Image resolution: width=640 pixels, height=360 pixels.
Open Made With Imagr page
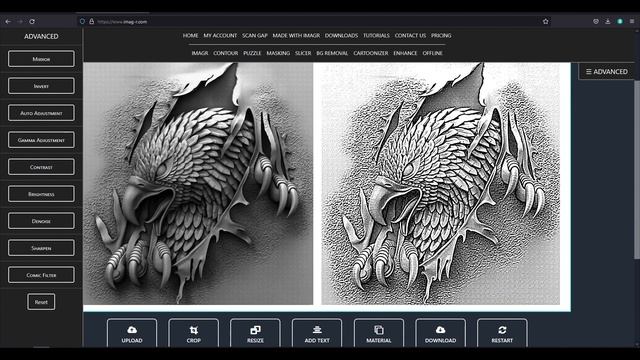click(296, 36)
